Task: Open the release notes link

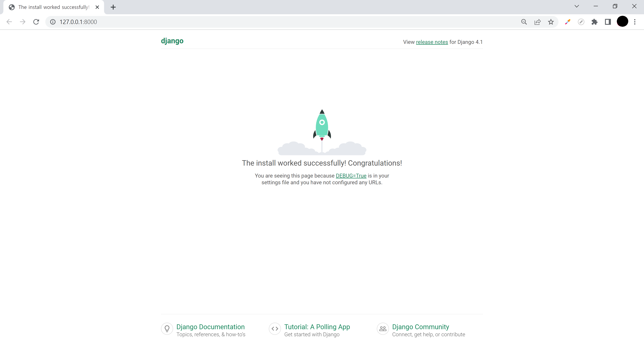Action: tap(432, 42)
